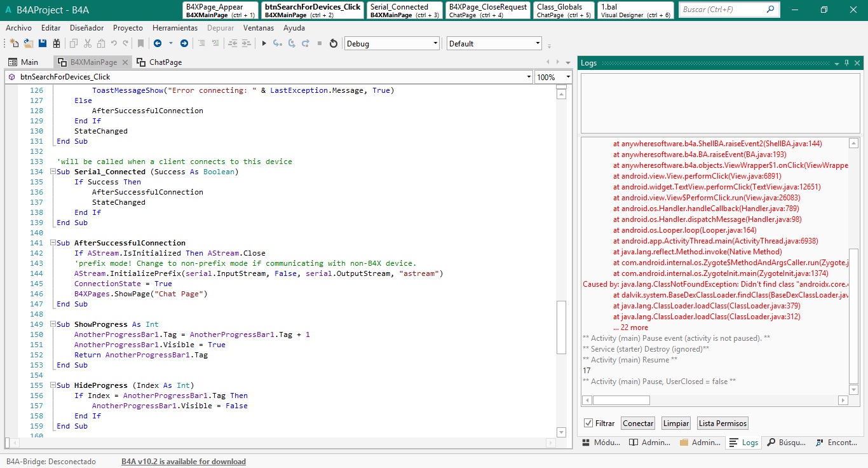Click the Open folder toolbar icon
This screenshot has width=868, height=468.
[29, 43]
